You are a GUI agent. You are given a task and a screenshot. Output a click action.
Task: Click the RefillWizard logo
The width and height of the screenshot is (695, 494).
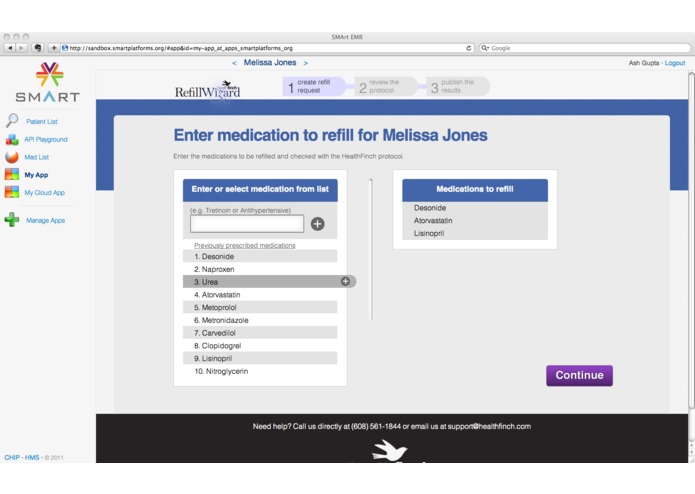207,90
